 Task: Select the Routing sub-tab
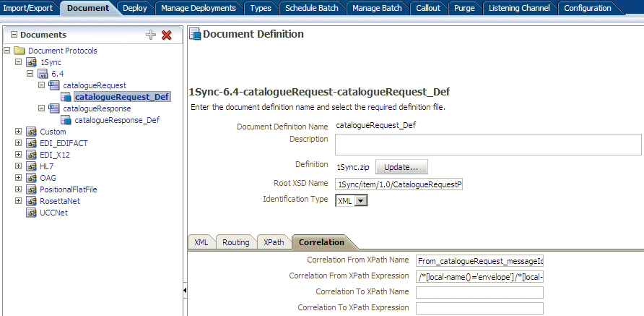tap(236, 242)
